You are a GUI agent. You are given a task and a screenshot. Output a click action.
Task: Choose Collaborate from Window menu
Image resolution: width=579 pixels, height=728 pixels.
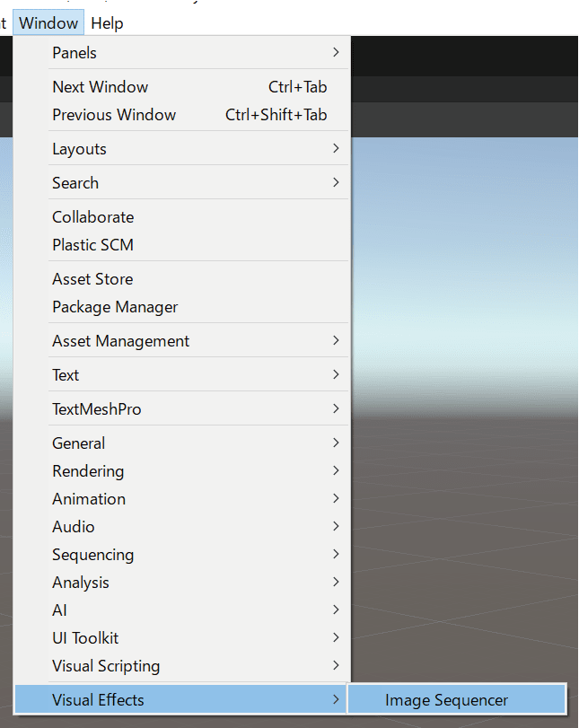tap(181, 217)
